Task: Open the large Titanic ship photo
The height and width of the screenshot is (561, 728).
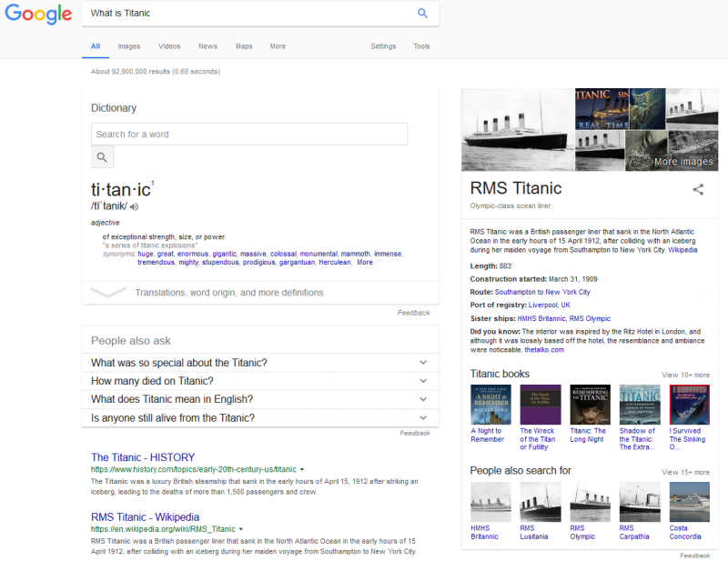Action: click(x=518, y=129)
